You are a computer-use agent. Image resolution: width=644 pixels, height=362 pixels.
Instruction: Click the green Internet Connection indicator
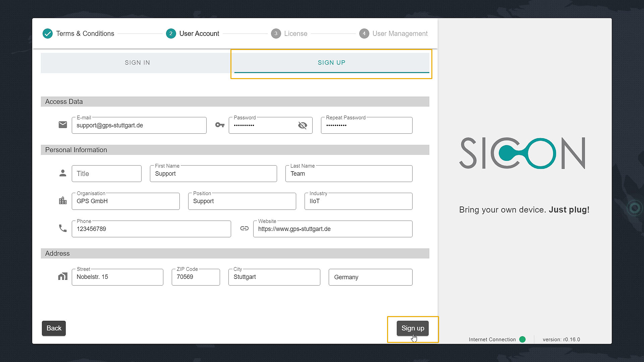[x=522, y=339]
